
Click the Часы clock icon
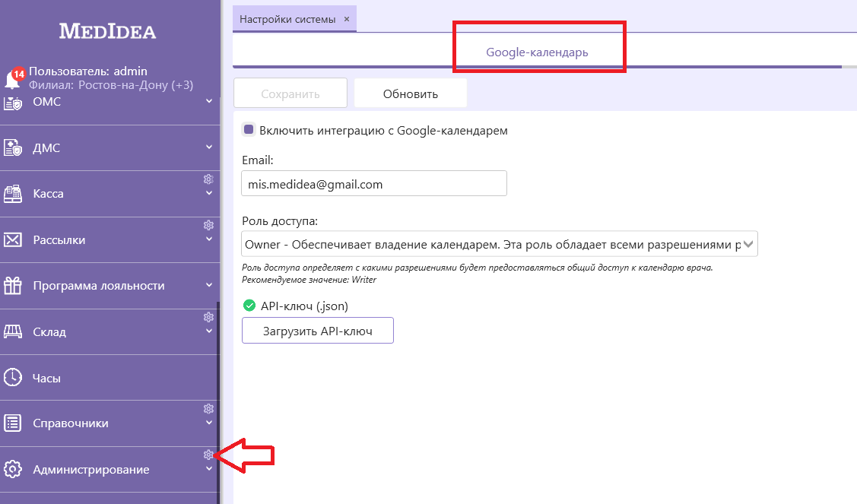tap(13, 378)
